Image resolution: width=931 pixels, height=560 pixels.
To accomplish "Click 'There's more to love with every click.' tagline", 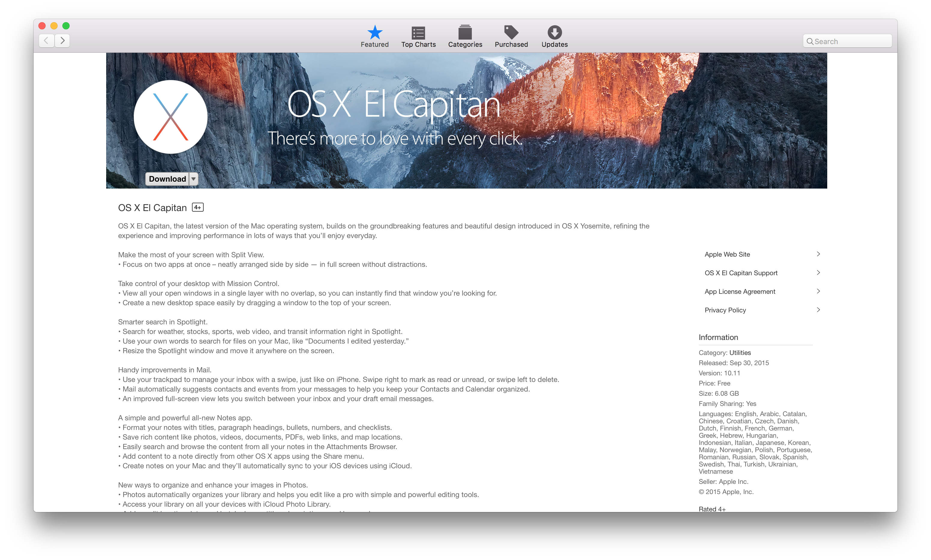I will [395, 138].
